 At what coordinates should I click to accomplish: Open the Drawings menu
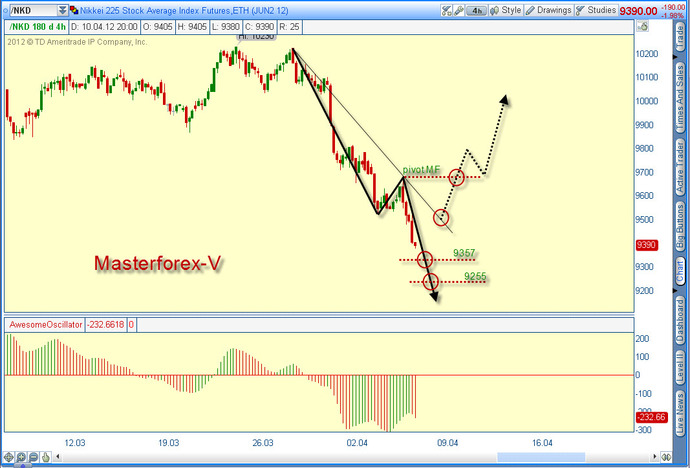coord(549,11)
